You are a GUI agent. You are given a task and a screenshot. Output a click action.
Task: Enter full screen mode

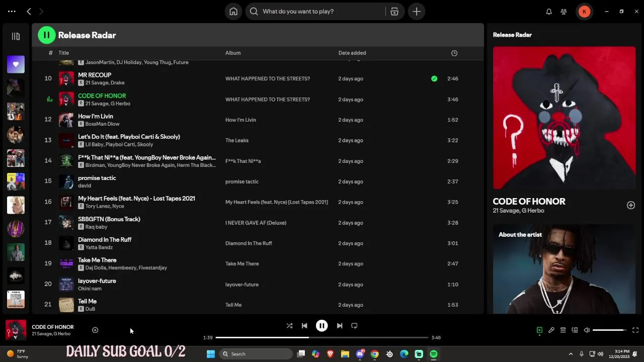(635, 330)
